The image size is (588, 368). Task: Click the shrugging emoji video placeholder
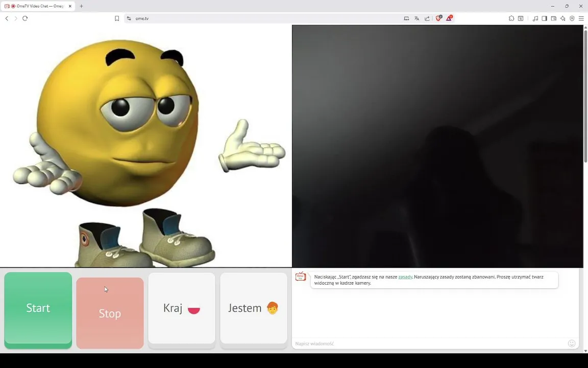pos(146,146)
